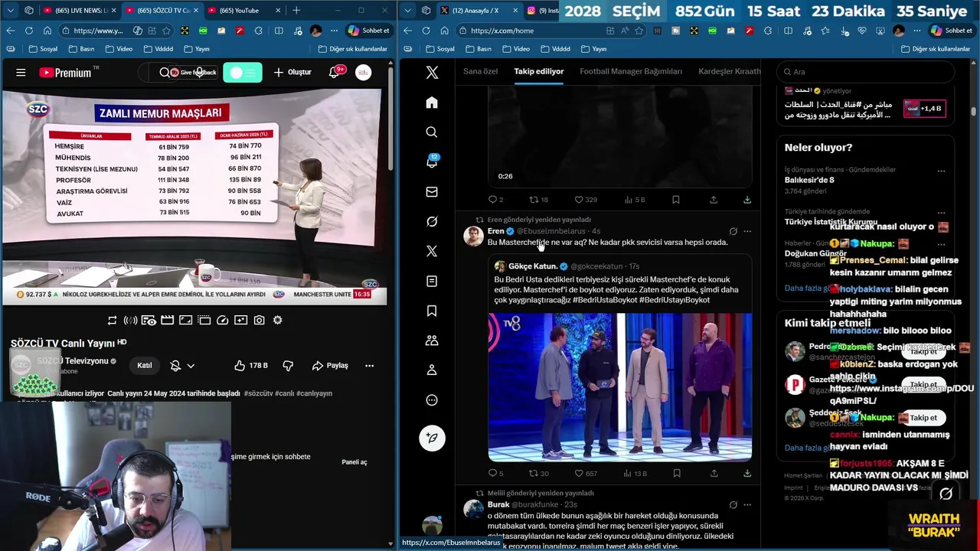Open X notifications bell with 12 badge
Viewport: 980px width, 551px height.
(x=432, y=161)
